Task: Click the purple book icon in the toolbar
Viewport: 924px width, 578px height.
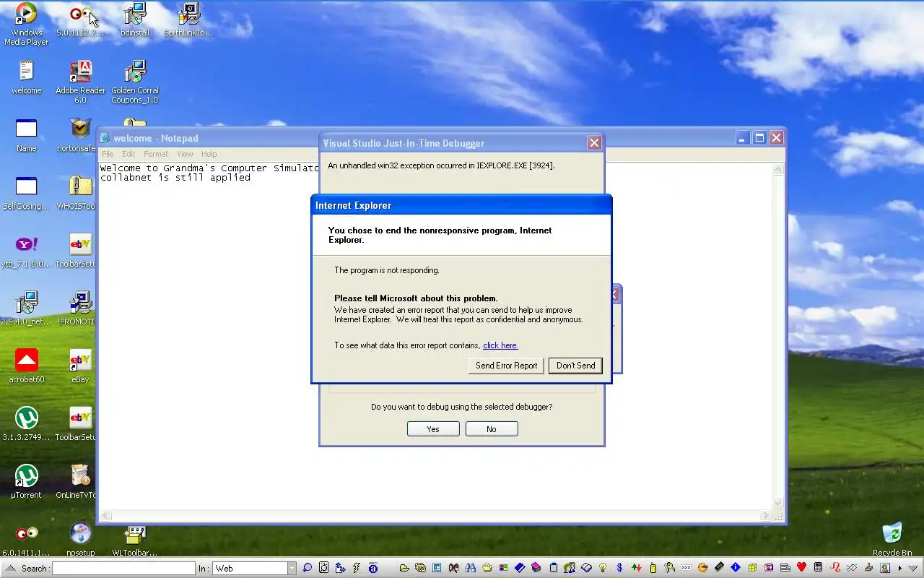Action: pos(536,568)
